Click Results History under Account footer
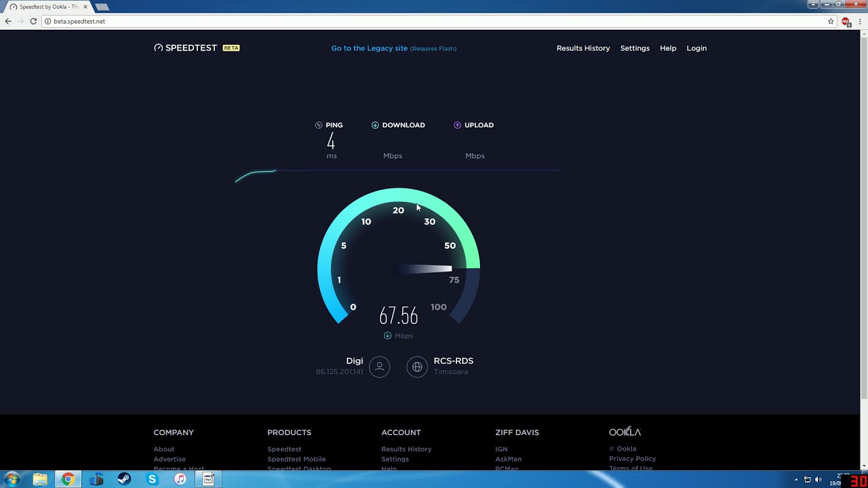Screen dimensions: 868x488 tap(406, 449)
